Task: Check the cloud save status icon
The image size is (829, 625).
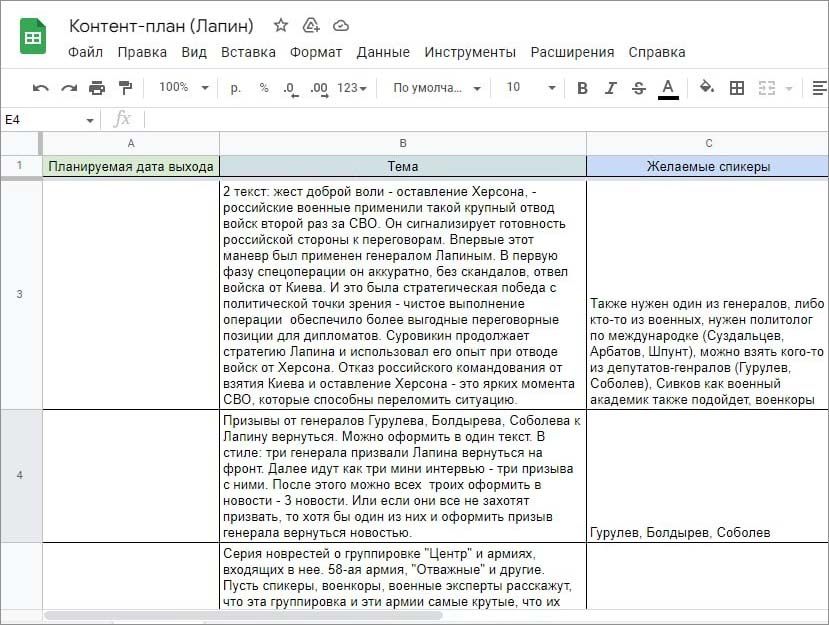Action: click(341, 25)
